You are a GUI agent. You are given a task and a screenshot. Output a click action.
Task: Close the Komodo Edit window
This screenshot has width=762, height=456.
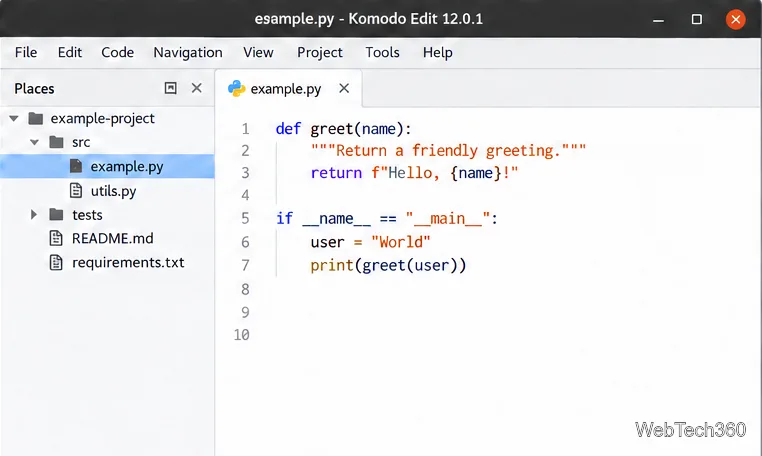coord(735,19)
